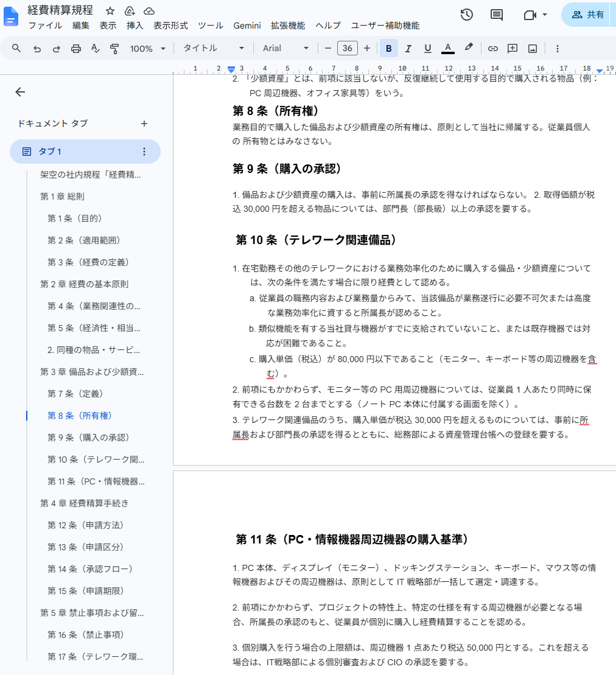Star the document 経費精算規程

click(x=110, y=11)
